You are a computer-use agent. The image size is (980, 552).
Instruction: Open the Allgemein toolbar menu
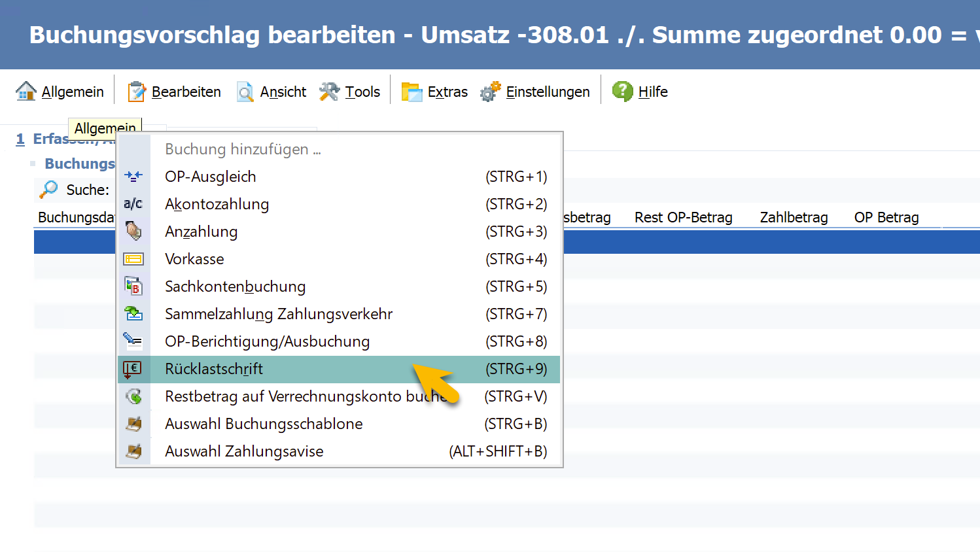coord(60,92)
